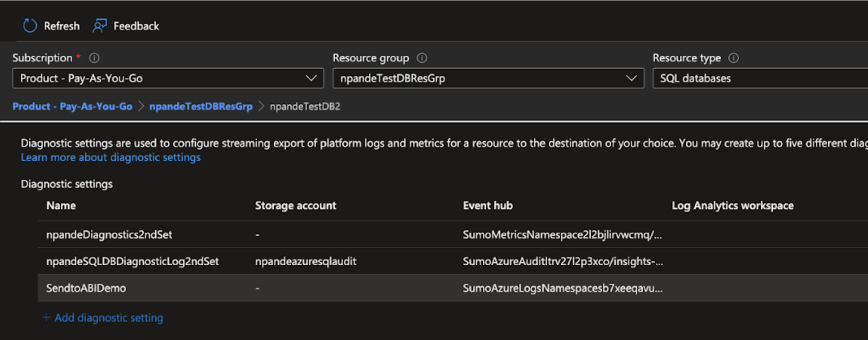Click Add diagnostic setting link

pos(109,318)
